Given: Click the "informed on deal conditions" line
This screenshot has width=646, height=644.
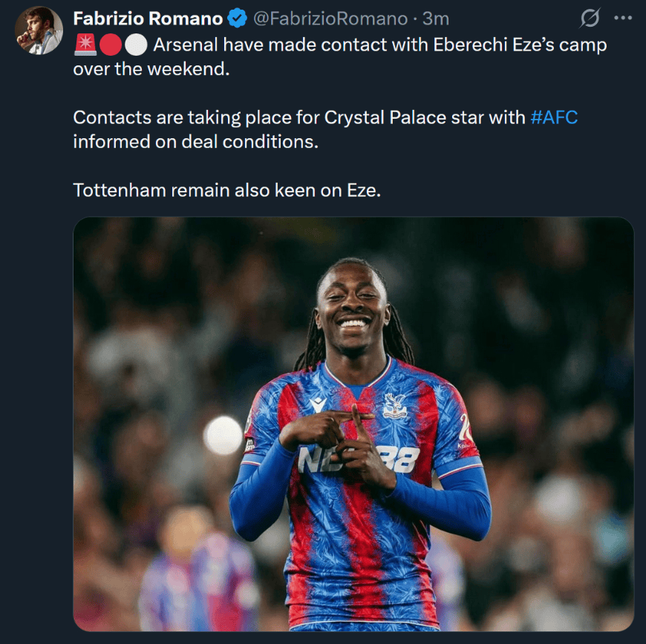Looking at the screenshot, I should pyautogui.click(x=195, y=141).
